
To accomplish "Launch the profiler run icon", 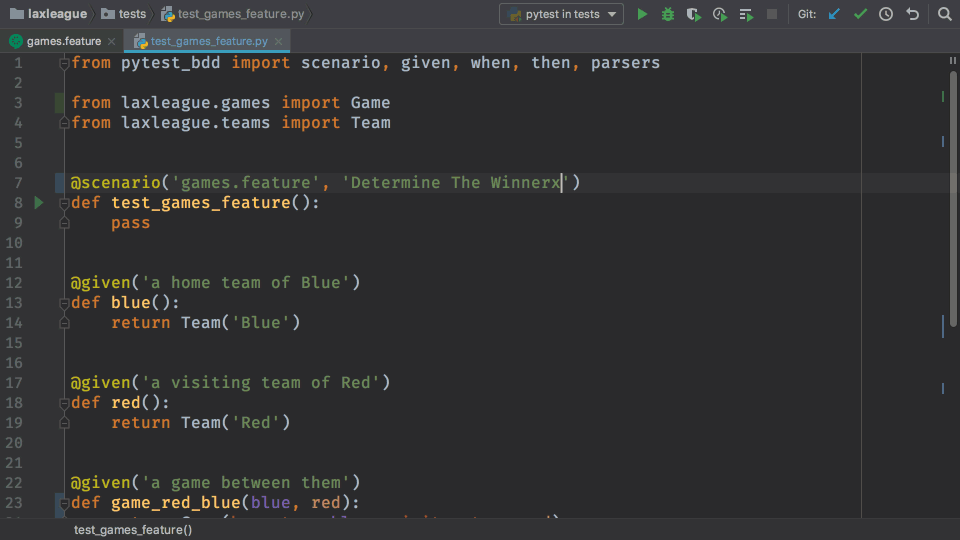I will (x=719, y=14).
